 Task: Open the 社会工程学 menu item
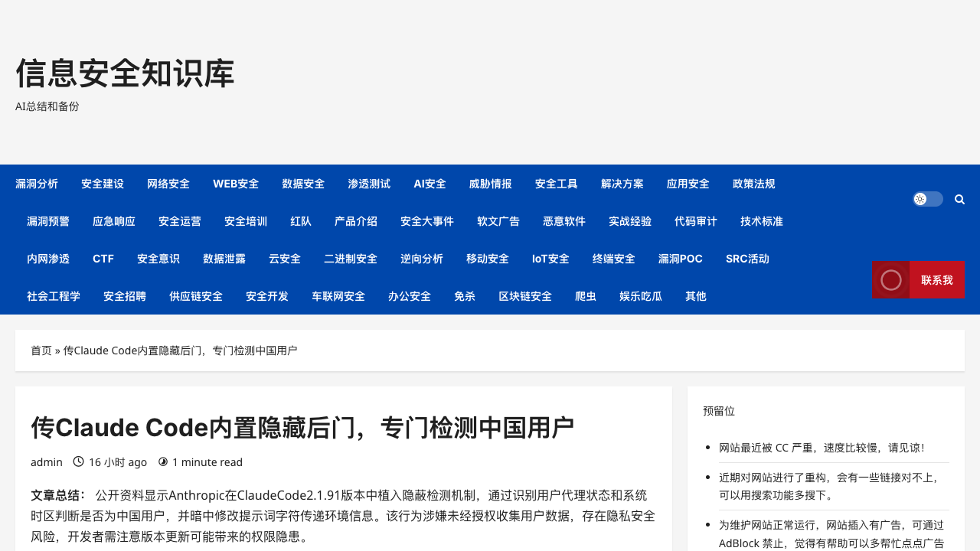coord(54,296)
